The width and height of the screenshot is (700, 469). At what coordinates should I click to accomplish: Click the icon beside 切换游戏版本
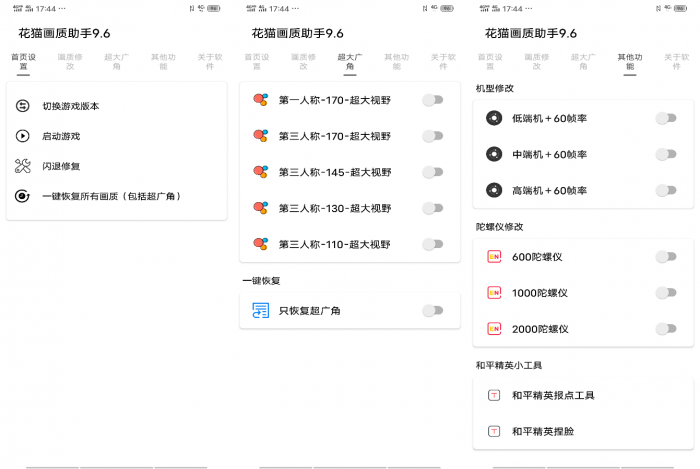click(23, 106)
